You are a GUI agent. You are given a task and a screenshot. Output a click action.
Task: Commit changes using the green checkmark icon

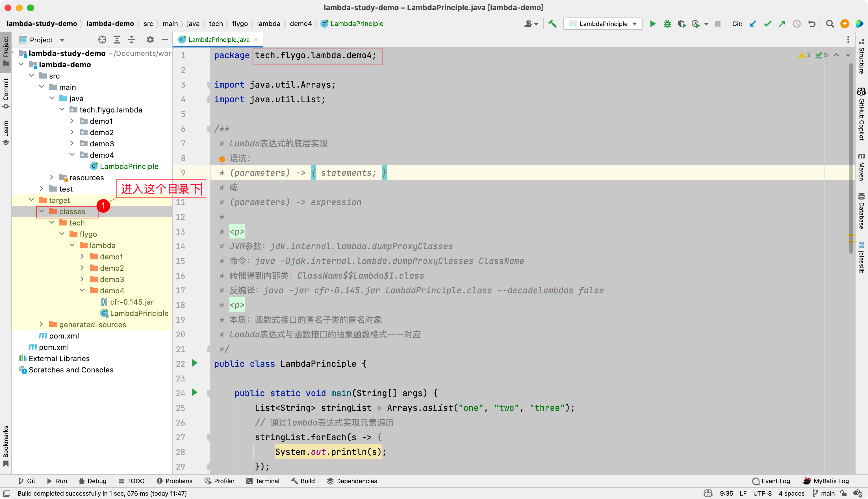(767, 24)
